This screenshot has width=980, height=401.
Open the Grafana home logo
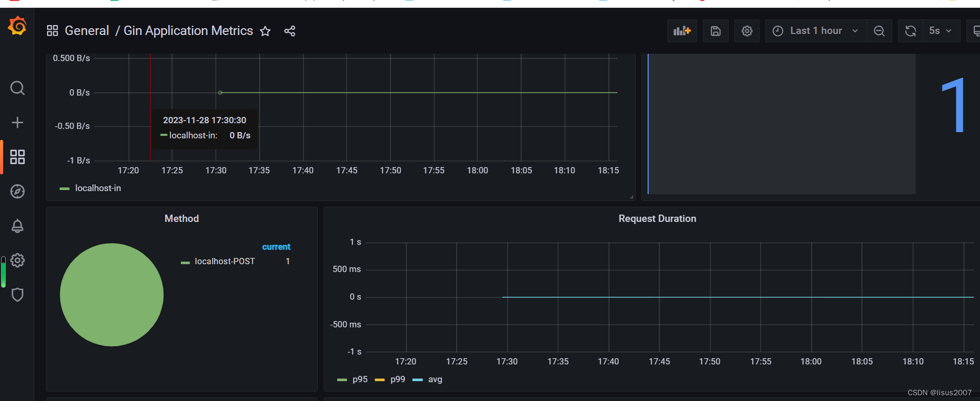[17, 26]
